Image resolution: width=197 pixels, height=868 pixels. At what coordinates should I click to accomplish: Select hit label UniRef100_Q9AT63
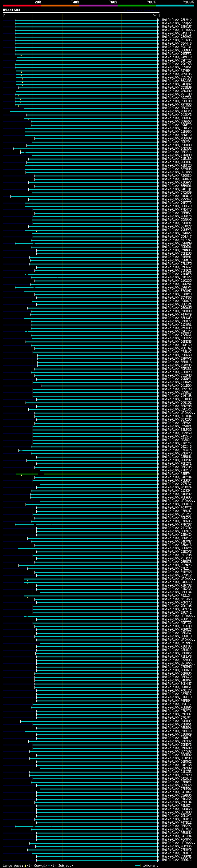[x=177, y=64]
